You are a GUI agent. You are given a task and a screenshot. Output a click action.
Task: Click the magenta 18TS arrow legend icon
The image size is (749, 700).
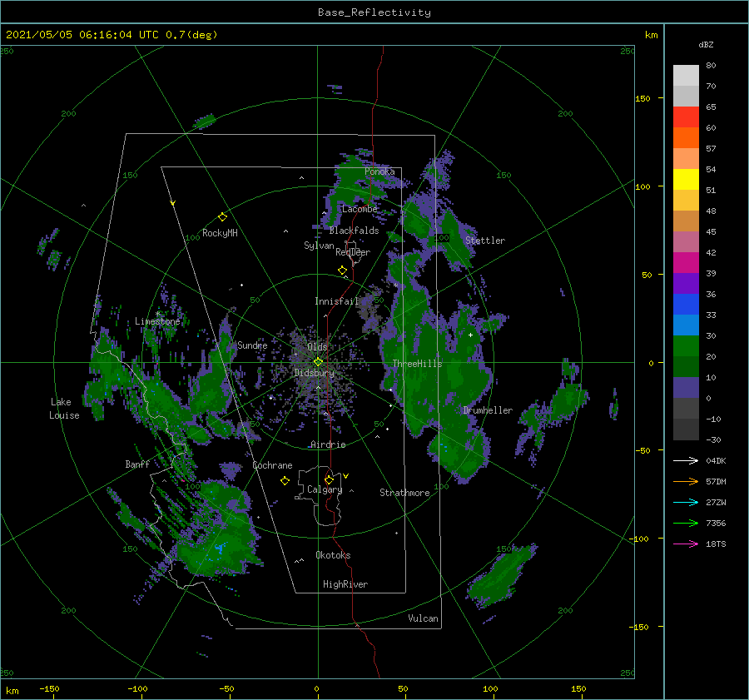(686, 544)
